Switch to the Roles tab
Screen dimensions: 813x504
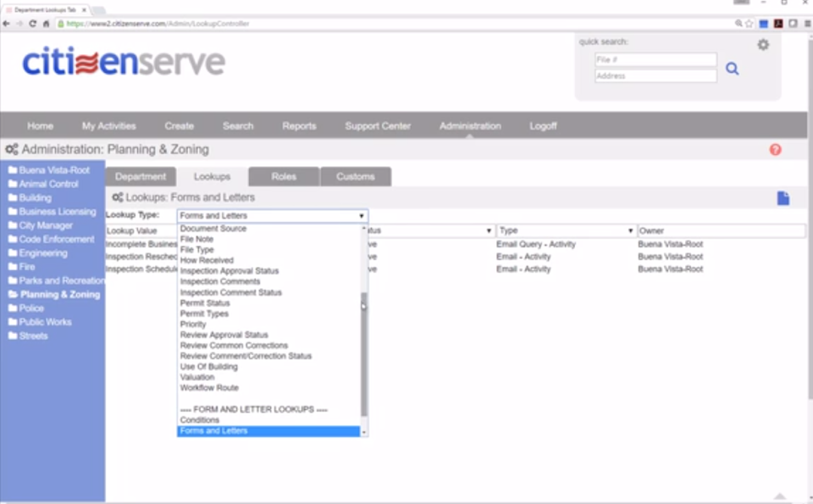[283, 176]
